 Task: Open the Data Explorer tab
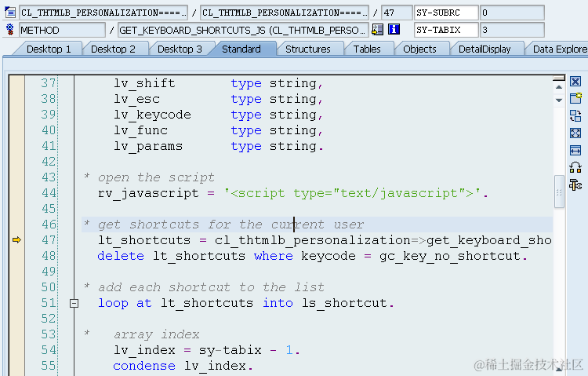pos(560,49)
